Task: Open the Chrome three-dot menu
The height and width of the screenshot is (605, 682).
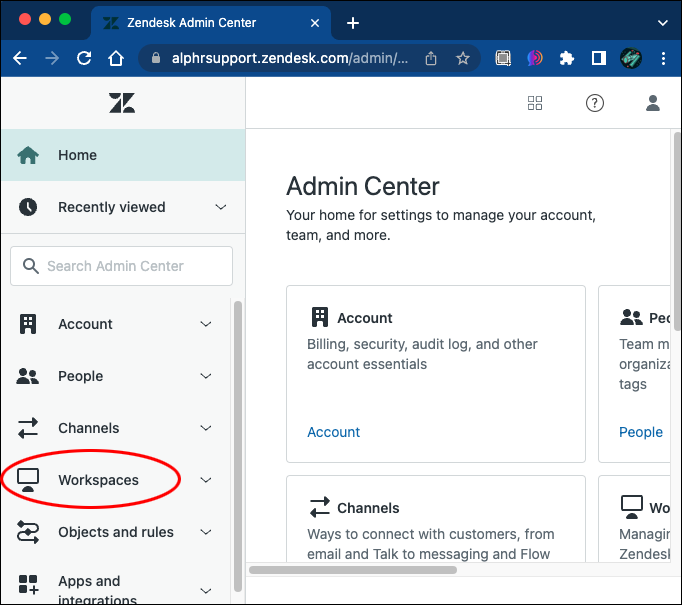Action: pyautogui.click(x=663, y=58)
